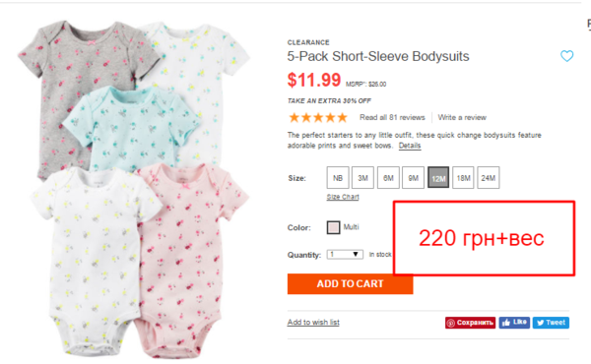
Task: Choose the 9M size option
Action: pos(413,178)
